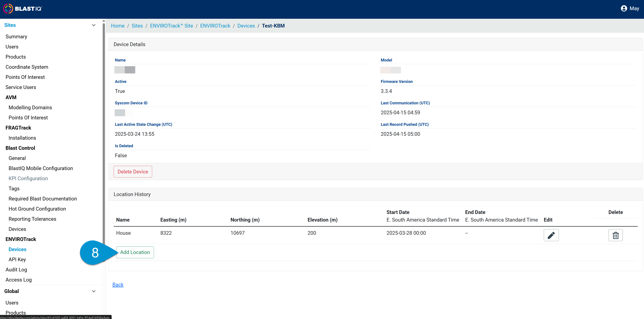Go to Coordinate System page
The height and width of the screenshot is (319, 644).
pyautogui.click(x=27, y=67)
